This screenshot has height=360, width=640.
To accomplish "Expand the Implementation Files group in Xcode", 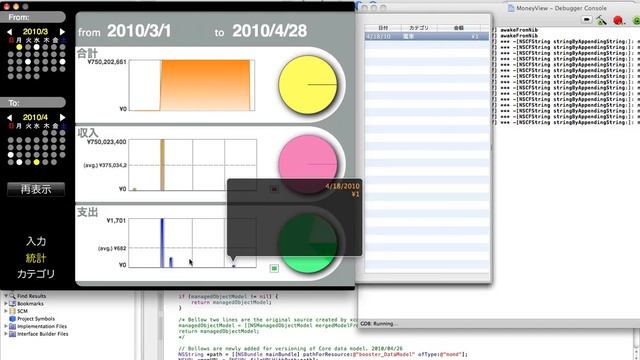I will click(x=6, y=326).
